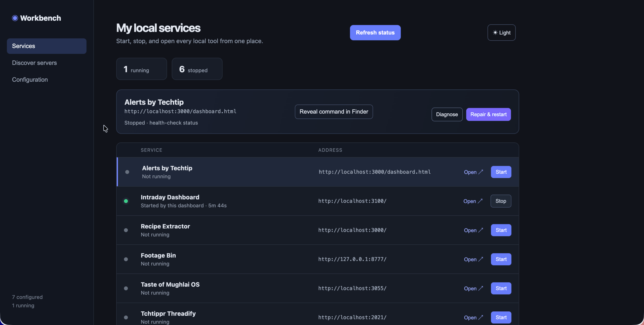The width and height of the screenshot is (644, 325).
Task: Click the 6 stopped summary card
Action: click(x=197, y=69)
